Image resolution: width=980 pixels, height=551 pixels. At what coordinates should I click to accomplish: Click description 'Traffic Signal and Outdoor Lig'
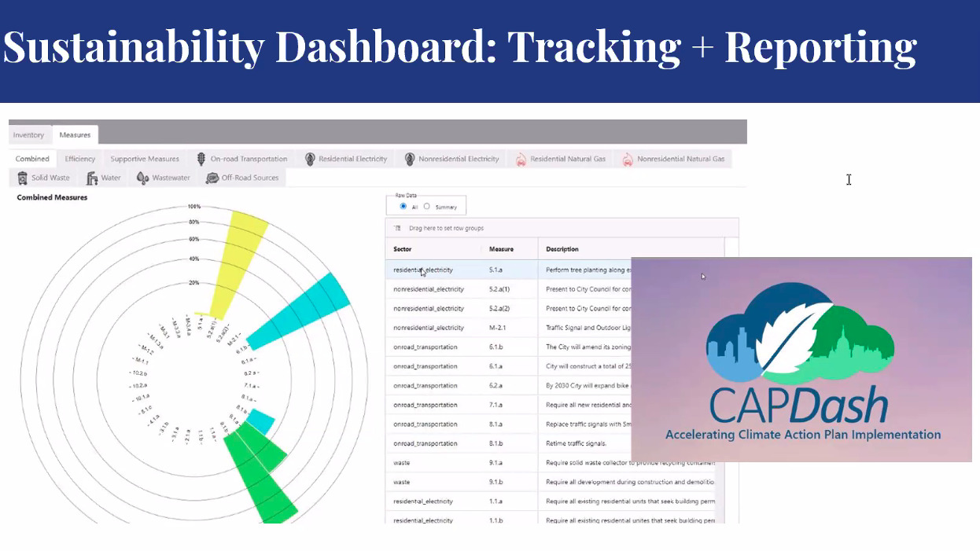pos(588,328)
